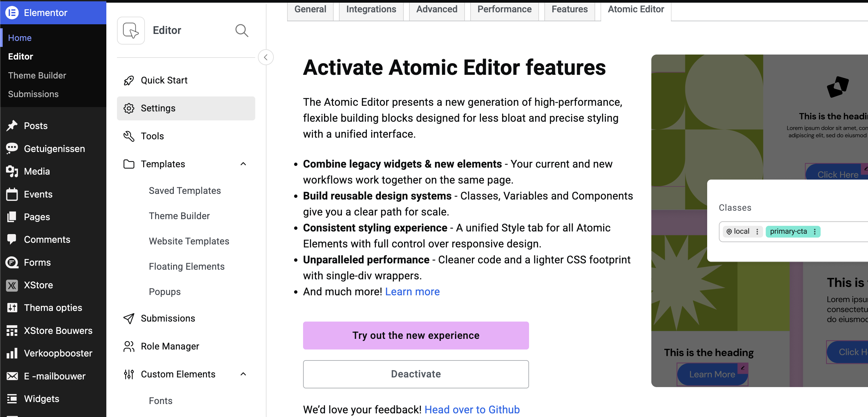Click the Deactivate button

(x=416, y=374)
